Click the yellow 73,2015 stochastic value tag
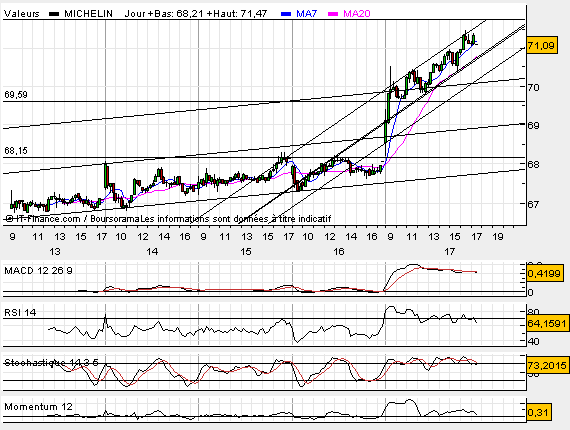 tap(547, 365)
